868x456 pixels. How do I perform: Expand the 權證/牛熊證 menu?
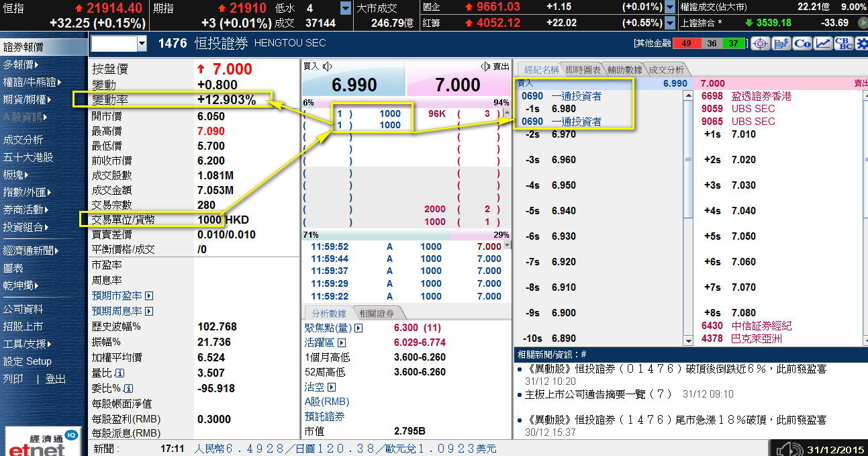[x=32, y=82]
